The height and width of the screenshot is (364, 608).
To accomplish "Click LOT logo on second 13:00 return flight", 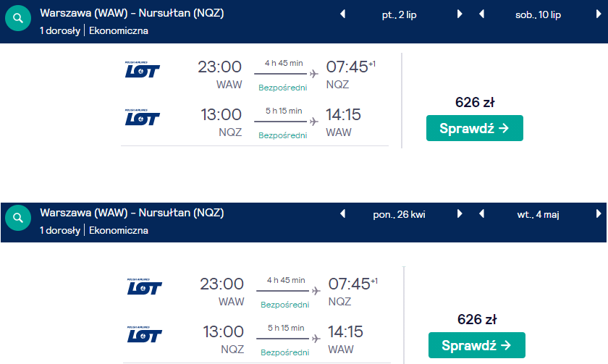I will [145, 334].
